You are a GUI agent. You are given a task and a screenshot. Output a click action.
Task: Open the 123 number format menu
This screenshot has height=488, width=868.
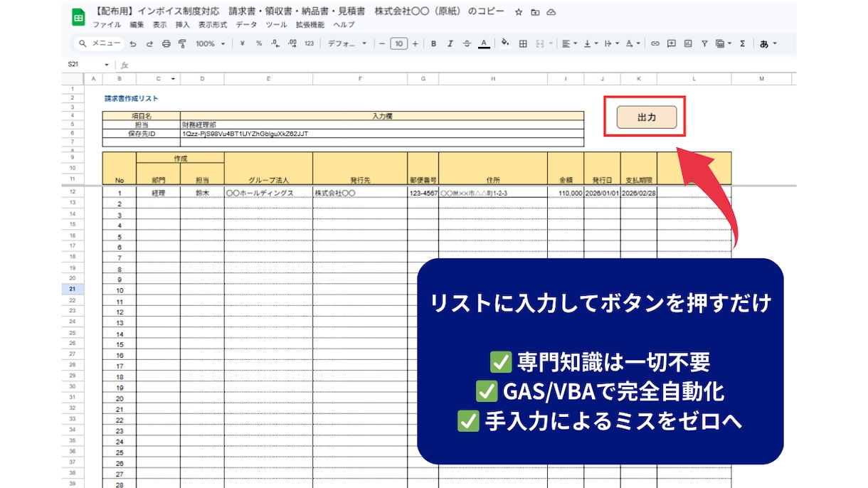click(x=309, y=43)
